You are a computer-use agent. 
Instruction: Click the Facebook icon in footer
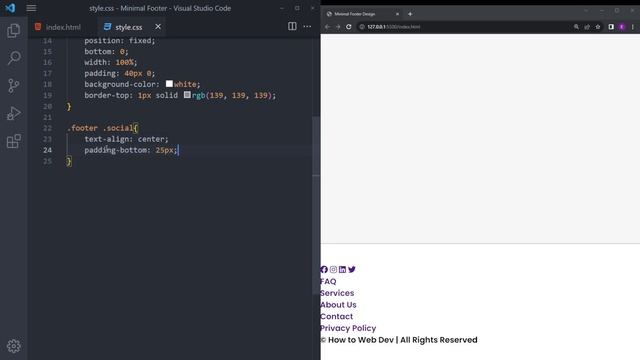pyautogui.click(x=324, y=269)
